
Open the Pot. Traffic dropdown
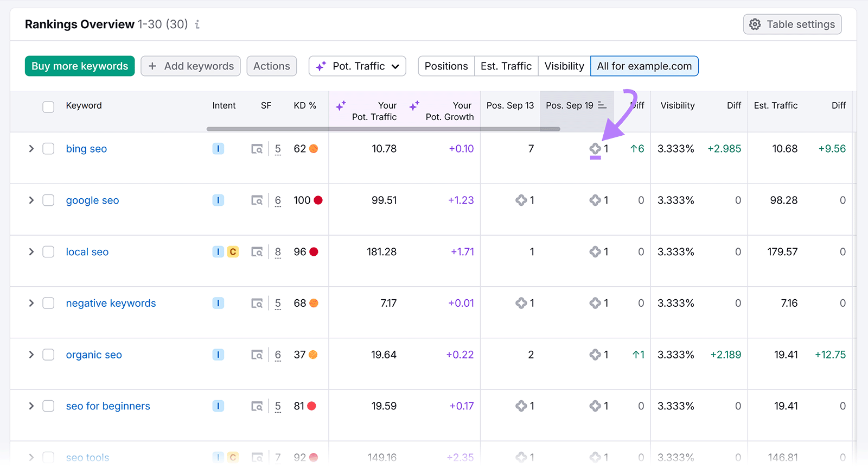(x=358, y=66)
